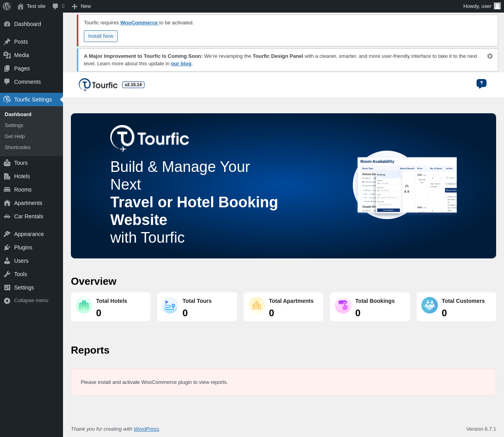This screenshot has height=437, width=504.
Task: Click the Apartments house icon in sidebar
Action: tap(7, 203)
